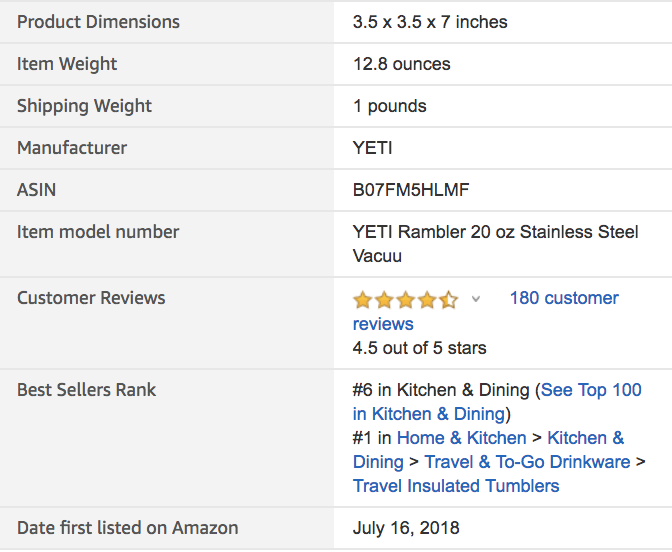The height and width of the screenshot is (552, 672).
Task: Navigate to Travel & To-Go Drinkware
Action: [527, 462]
